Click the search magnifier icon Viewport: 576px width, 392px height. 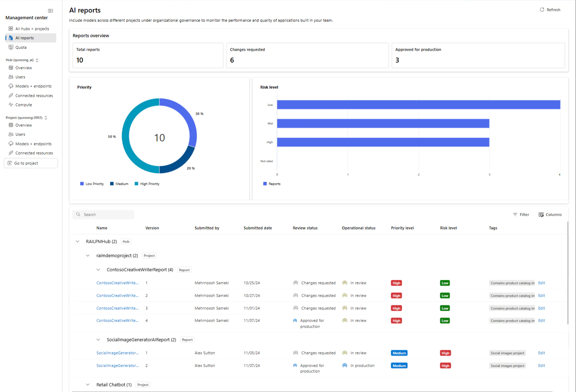(x=78, y=214)
